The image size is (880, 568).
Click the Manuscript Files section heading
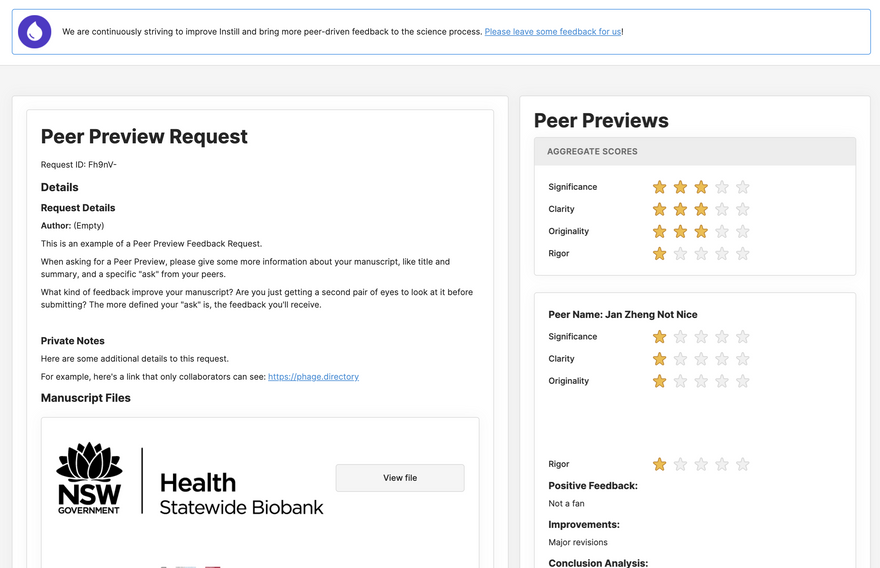click(85, 398)
